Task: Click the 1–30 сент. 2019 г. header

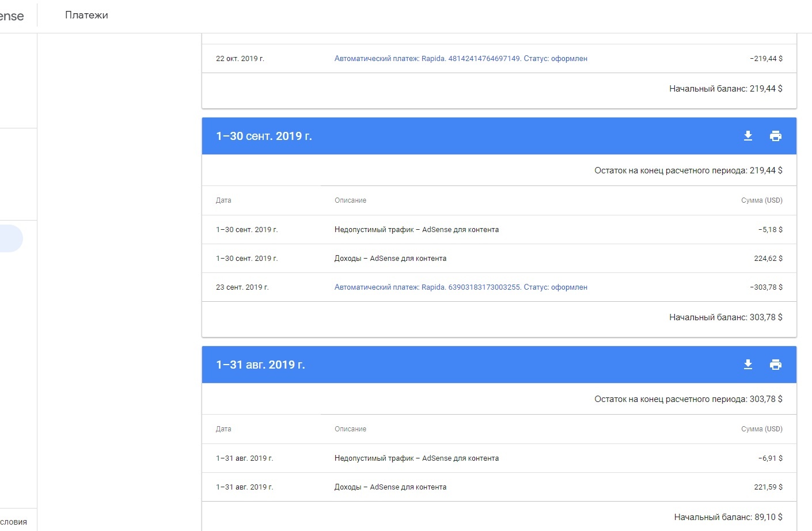Action: click(x=264, y=136)
